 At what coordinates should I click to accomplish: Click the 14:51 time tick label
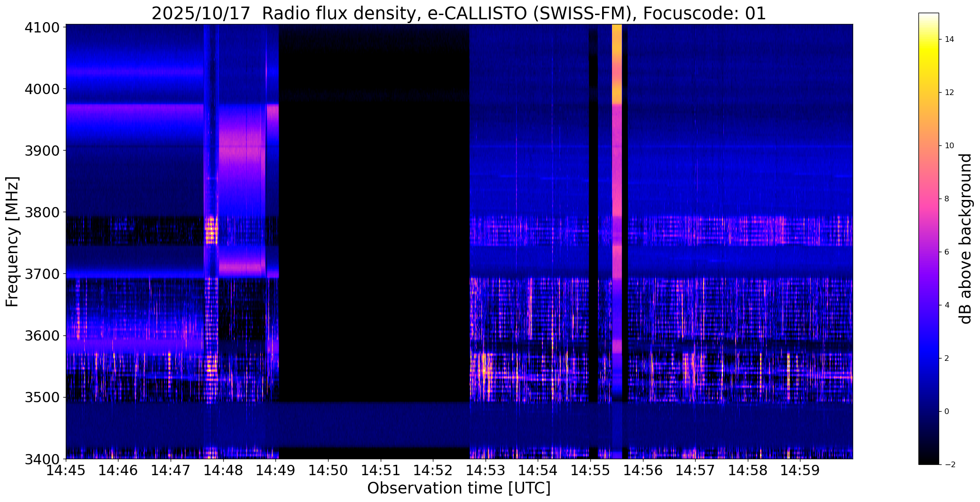(x=381, y=470)
